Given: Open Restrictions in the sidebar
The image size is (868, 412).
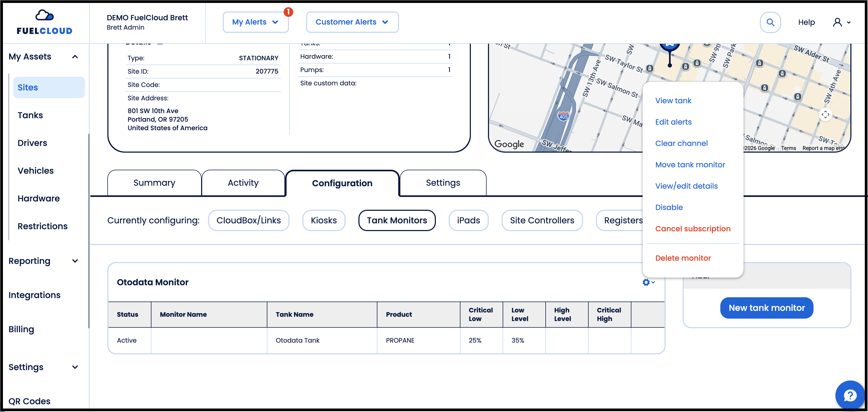Looking at the screenshot, I should tap(42, 226).
